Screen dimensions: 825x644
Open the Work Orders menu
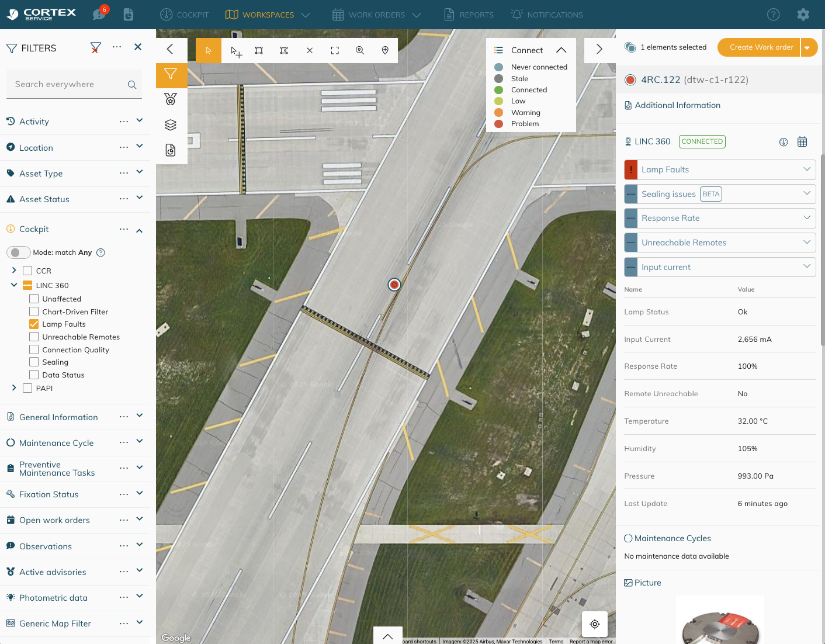coord(377,15)
